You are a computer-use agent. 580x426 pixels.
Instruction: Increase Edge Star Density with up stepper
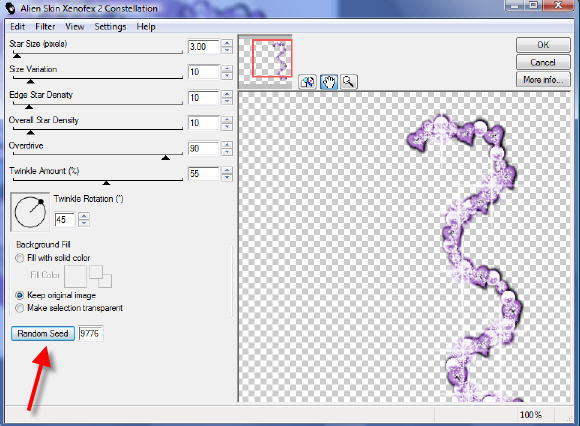pyautogui.click(x=227, y=94)
